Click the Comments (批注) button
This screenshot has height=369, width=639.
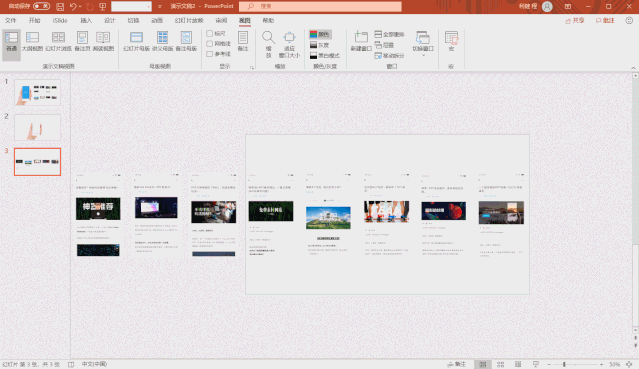click(605, 20)
